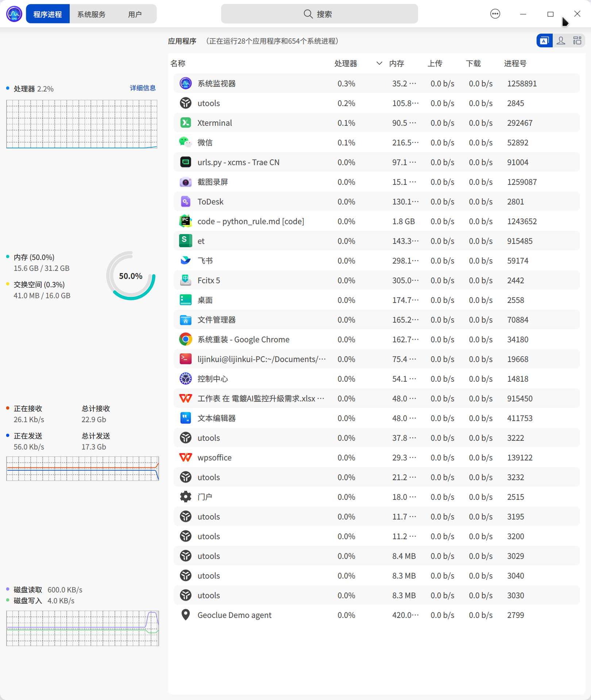Click the System Monitor app logo
This screenshot has height=700, width=591.
pyautogui.click(x=14, y=14)
